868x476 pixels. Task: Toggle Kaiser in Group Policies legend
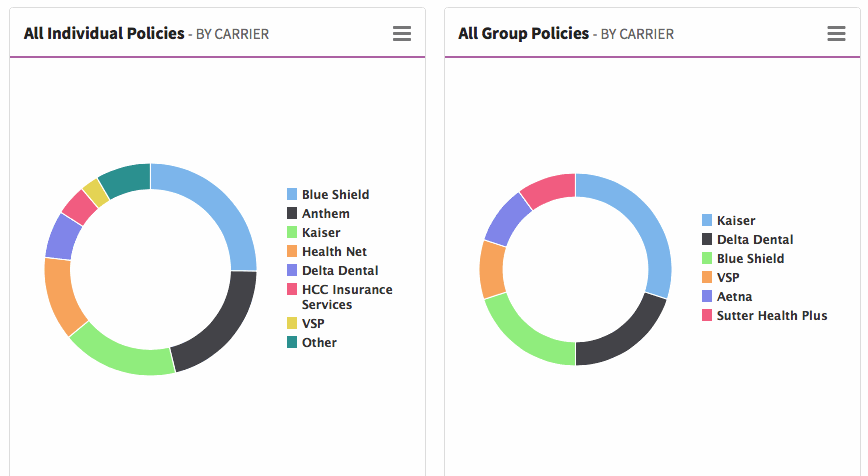(735, 221)
